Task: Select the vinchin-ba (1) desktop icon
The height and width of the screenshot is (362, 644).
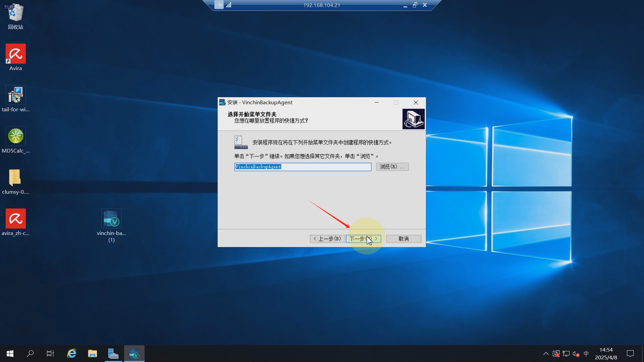Action: pos(111,219)
